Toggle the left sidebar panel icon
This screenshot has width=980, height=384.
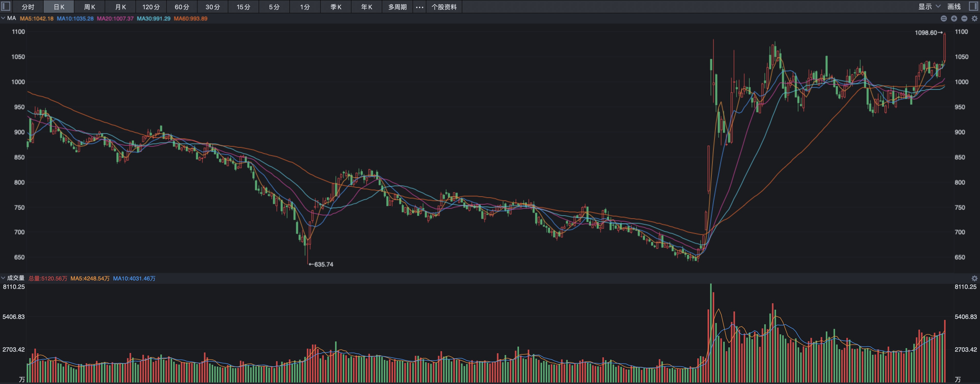6,6
